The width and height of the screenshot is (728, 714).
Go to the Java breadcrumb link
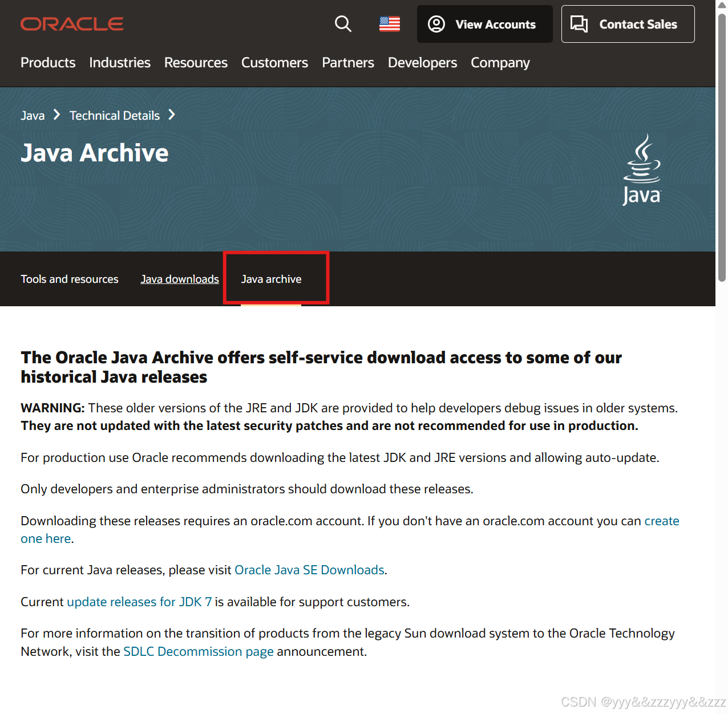(33, 116)
